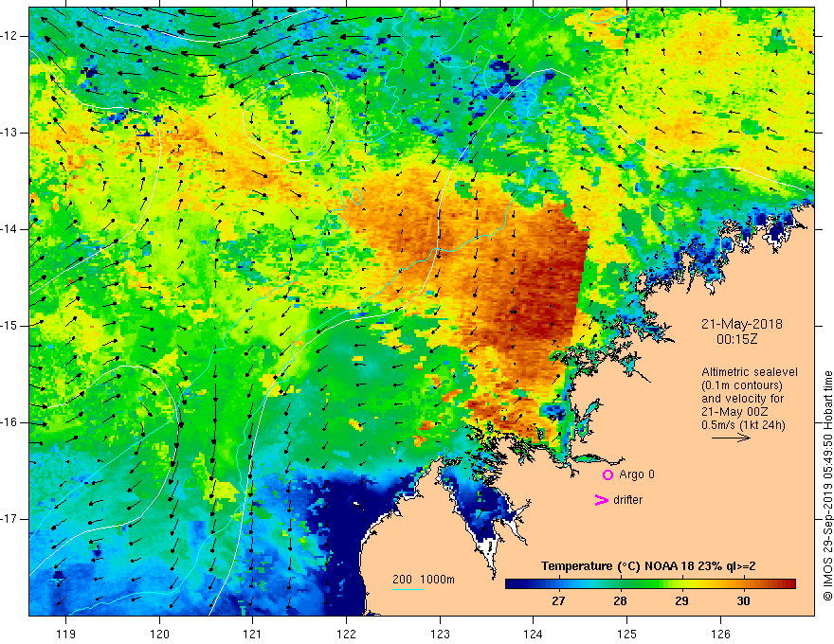Click longitude axis label 121
The width and height of the screenshot is (834, 644).
pyautogui.click(x=252, y=634)
